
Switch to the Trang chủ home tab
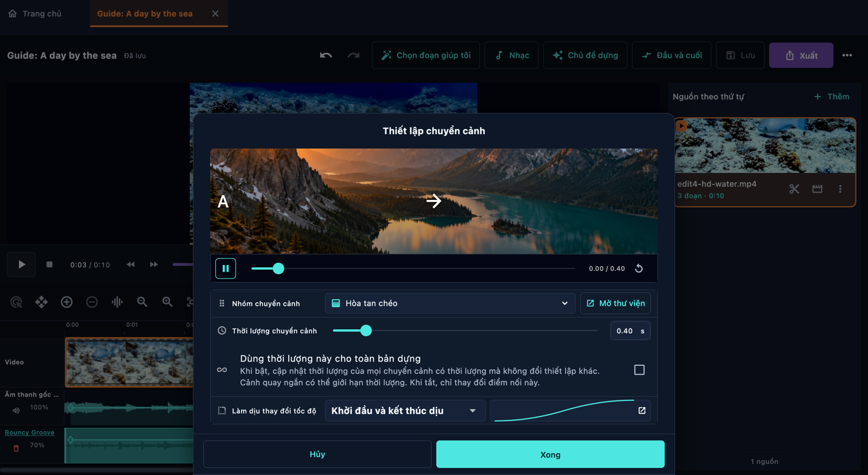pos(35,13)
